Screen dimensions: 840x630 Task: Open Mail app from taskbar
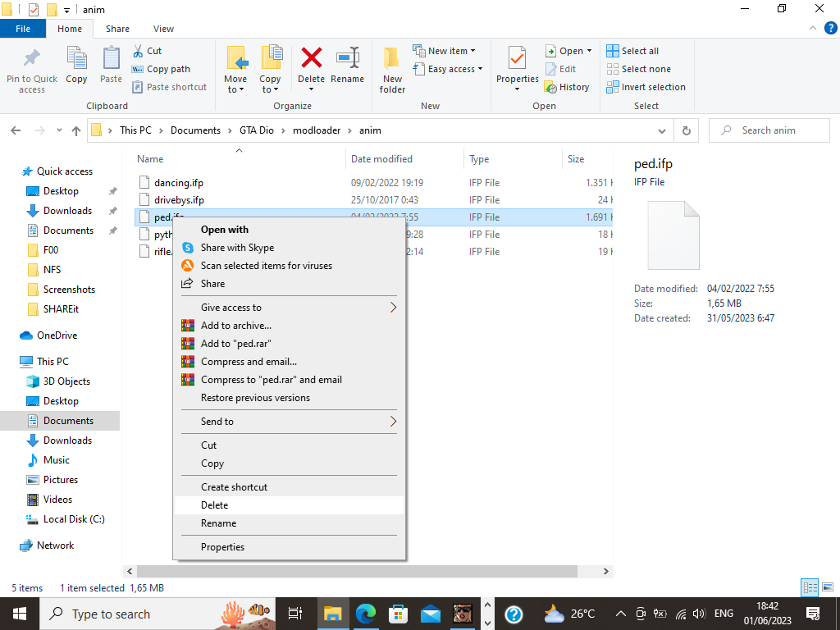point(430,614)
